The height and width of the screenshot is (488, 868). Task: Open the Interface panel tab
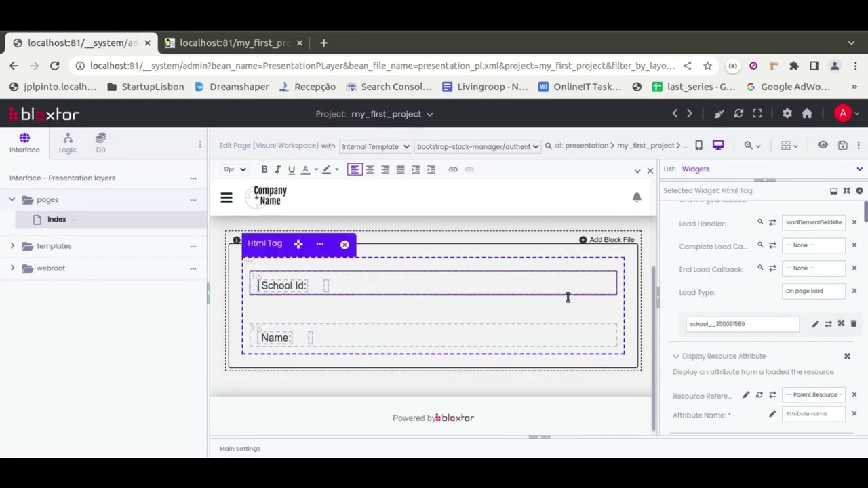(x=24, y=143)
